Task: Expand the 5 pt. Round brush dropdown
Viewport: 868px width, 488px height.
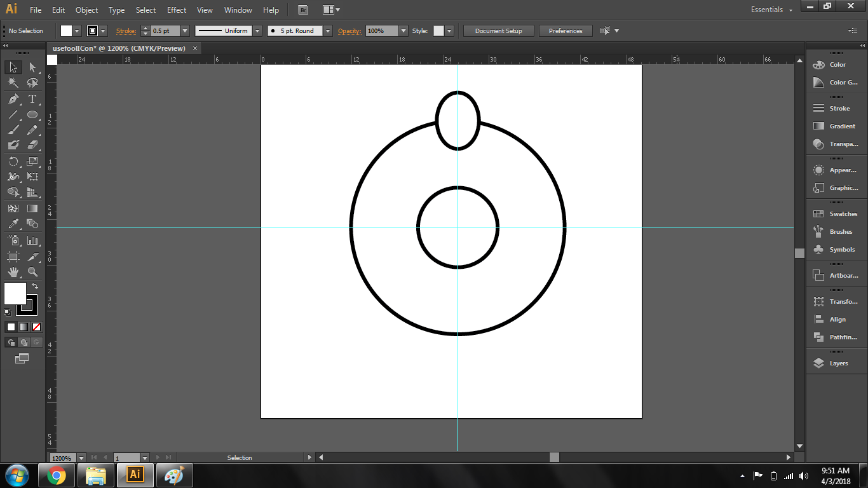Action: [327, 30]
